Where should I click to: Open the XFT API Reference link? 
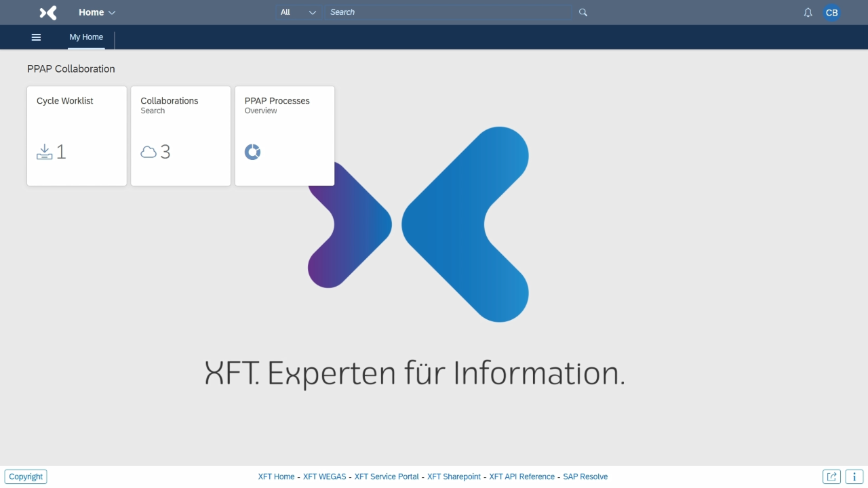coord(521,476)
